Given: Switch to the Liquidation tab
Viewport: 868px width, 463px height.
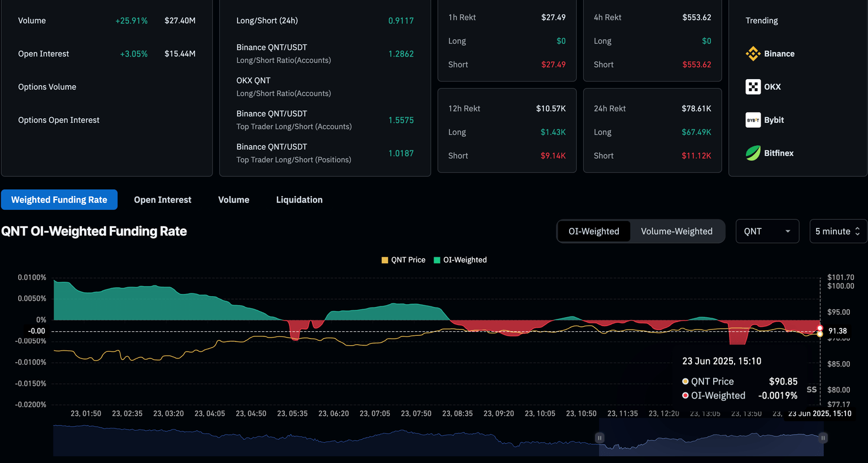Looking at the screenshot, I should pos(299,200).
